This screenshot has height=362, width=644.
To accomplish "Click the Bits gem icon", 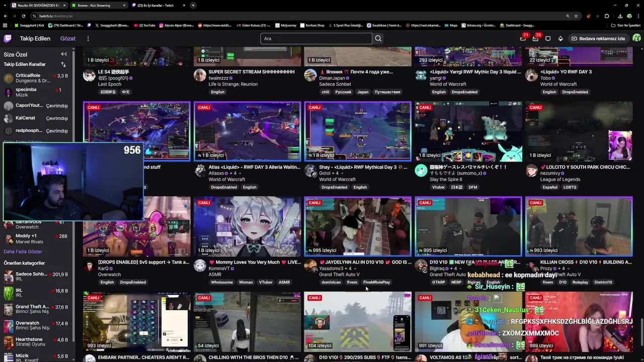I will tap(560, 39).
